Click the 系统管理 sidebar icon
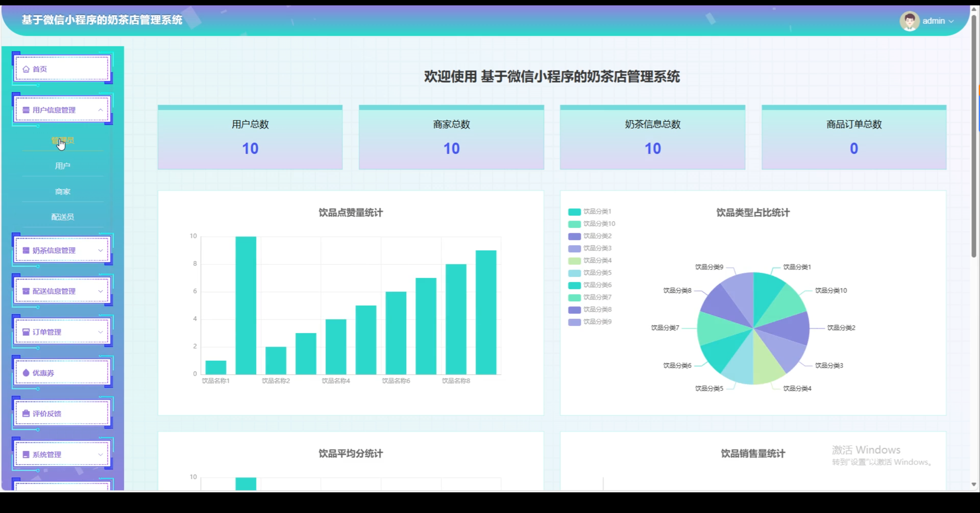The height and width of the screenshot is (513, 980). (26, 454)
